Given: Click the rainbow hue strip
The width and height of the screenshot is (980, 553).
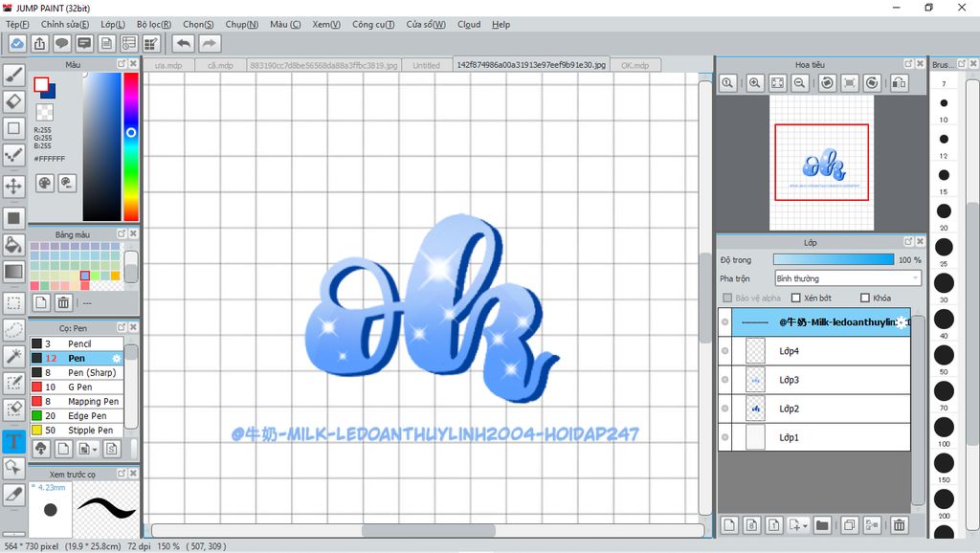Looking at the screenshot, I should (x=130, y=146).
